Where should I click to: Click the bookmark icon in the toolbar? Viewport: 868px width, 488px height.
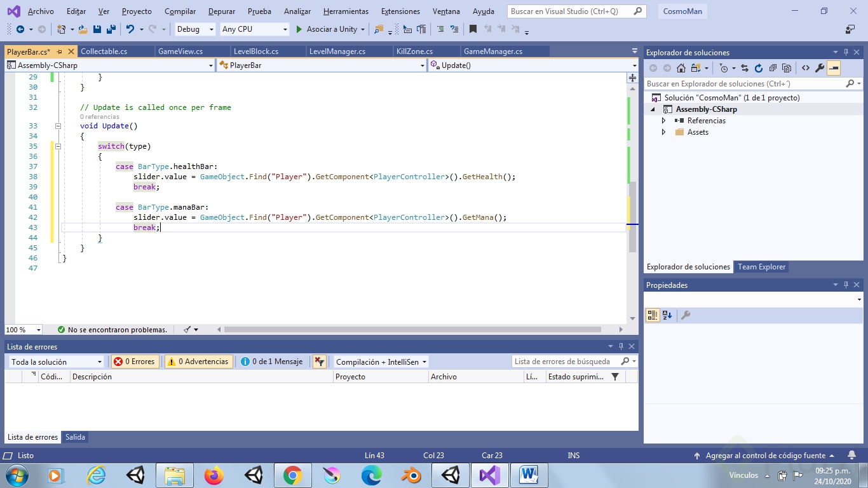pyautogui.click(x=473, y=29)
